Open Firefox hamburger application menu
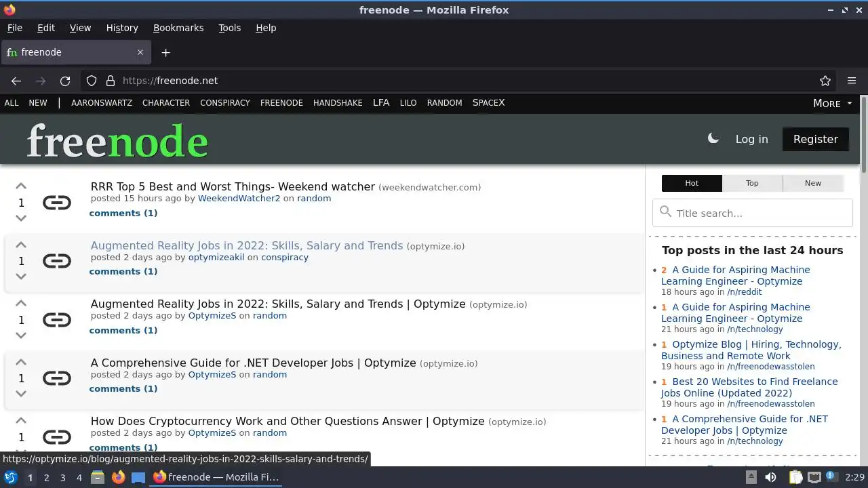The width and height of the screenshot is (868, 488). coord(852,81)
